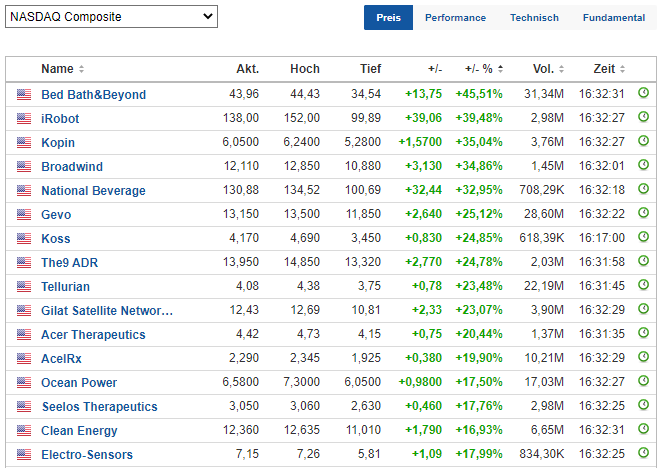The height and width of the screenshot is (468, 662).
Task: Open the Seelos Therapeutics stock link
Action: pos(99,407)
